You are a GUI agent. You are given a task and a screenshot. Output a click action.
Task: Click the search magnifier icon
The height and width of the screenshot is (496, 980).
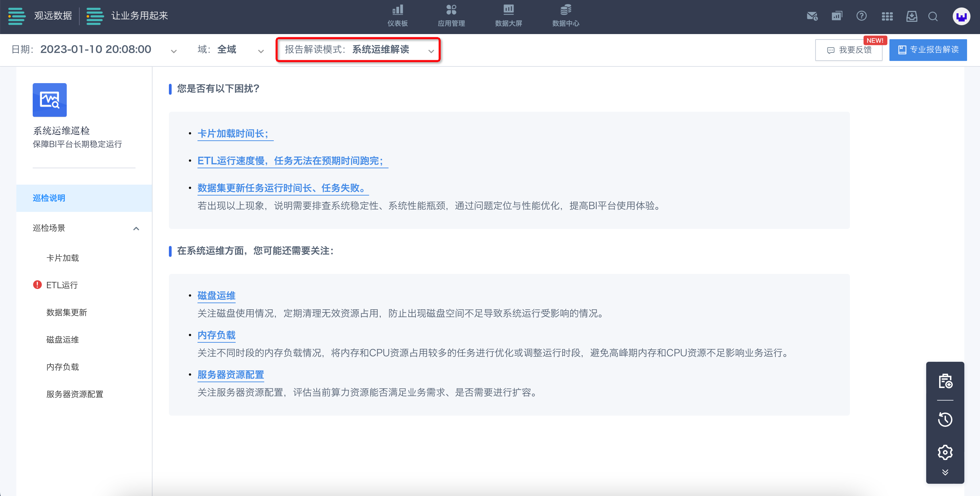(933, 16)
